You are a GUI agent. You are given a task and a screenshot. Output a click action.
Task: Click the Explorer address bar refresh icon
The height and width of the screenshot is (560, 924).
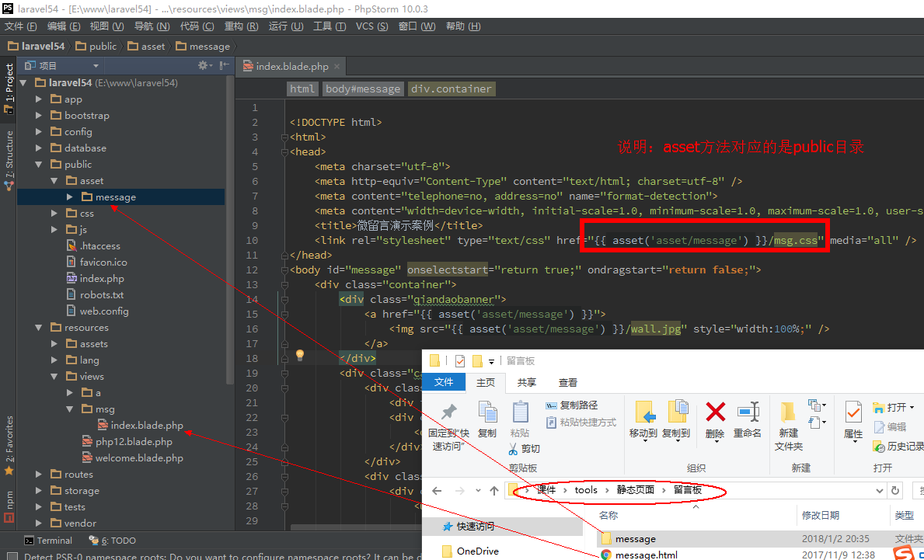[895, 491]
